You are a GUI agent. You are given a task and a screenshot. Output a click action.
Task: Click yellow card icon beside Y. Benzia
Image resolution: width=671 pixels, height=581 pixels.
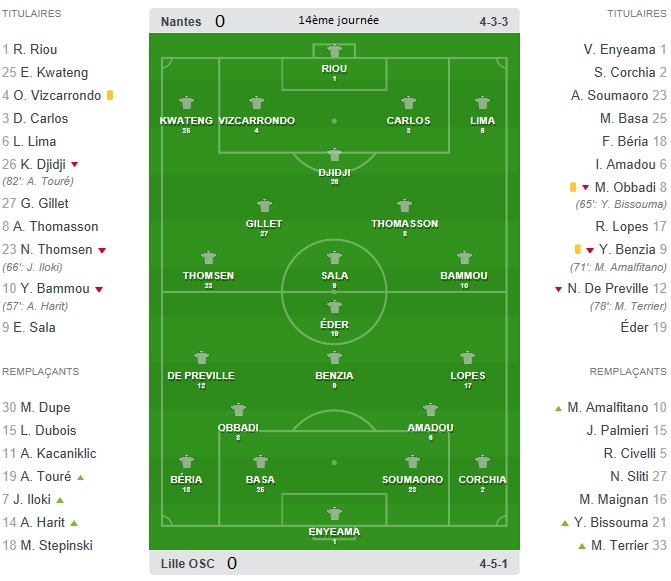click(x=578, y=249)
